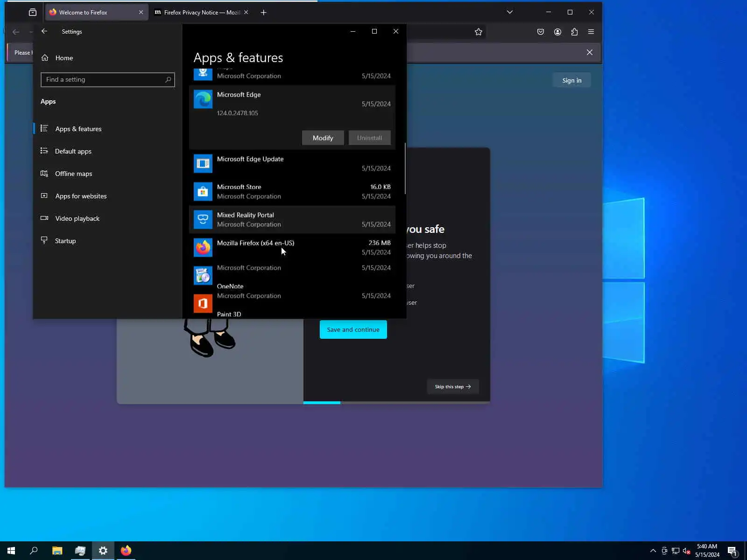
Task: Click the Microsoft Edge app icon
Action: pyautogui.click(x=203, y=99)
